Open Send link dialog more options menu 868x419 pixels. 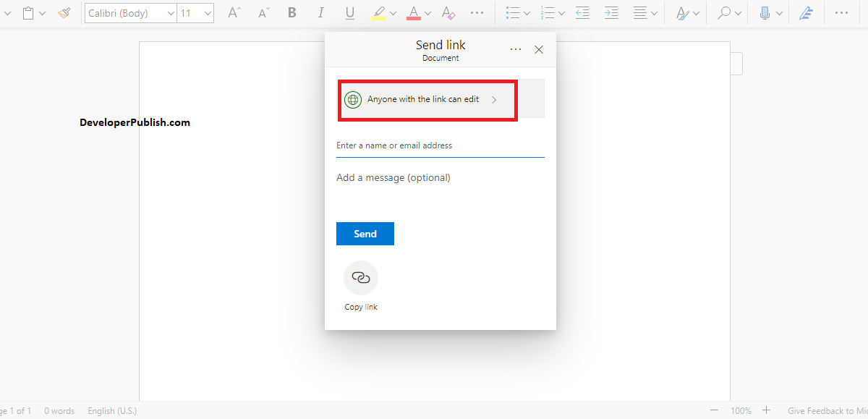516,48
